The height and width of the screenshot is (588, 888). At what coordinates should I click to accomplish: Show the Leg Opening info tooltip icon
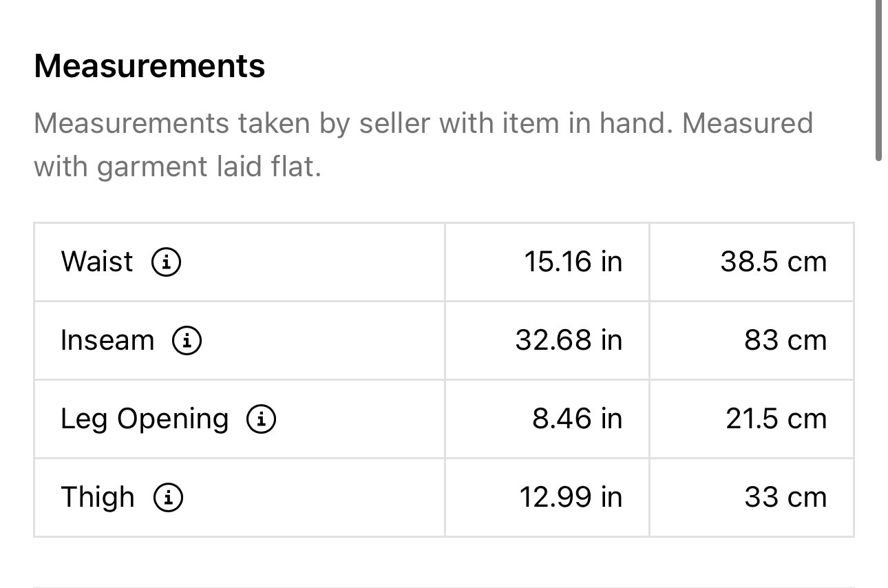(262, 419)
